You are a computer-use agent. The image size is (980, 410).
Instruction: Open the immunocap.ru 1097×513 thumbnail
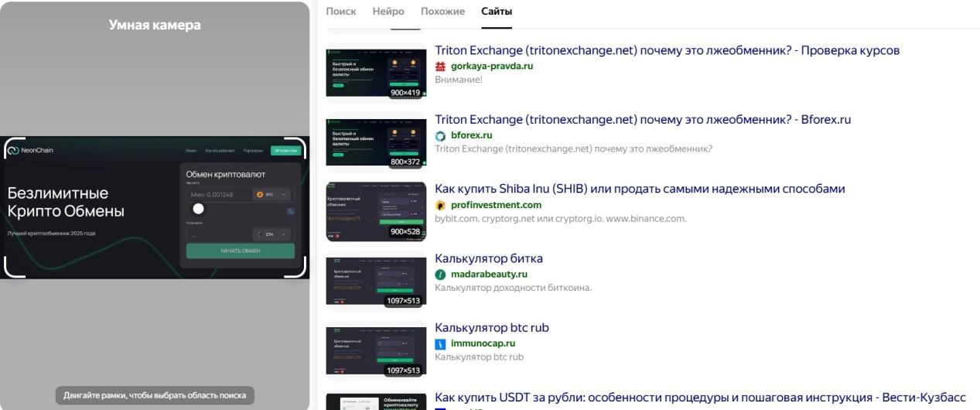pos(376,351)
